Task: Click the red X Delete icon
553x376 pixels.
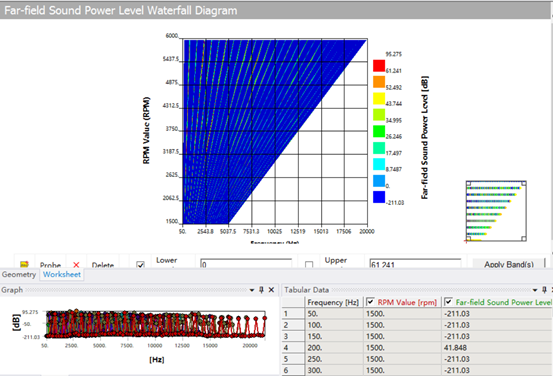Action: pyautogui.click(x=76, y=265)
